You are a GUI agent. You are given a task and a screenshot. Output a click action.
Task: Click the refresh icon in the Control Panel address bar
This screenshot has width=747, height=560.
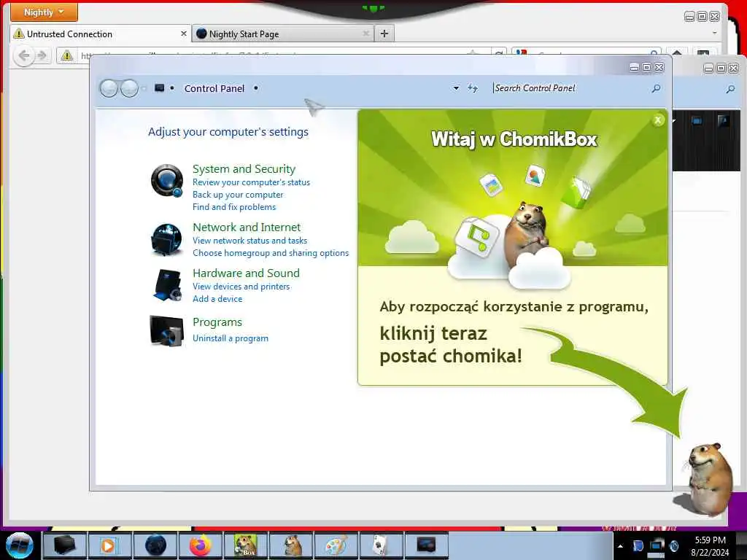tap(473, 88)
